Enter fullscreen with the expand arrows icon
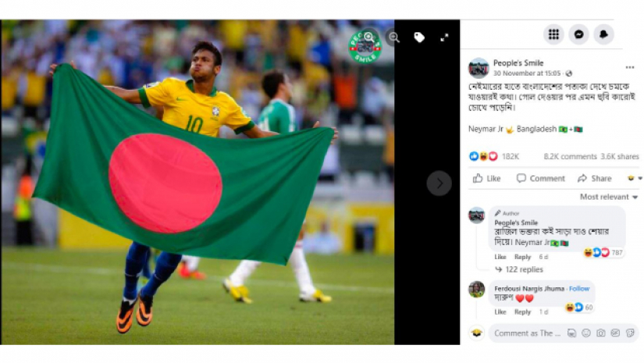This screenshot has height=363, width=644. point(444,37)
